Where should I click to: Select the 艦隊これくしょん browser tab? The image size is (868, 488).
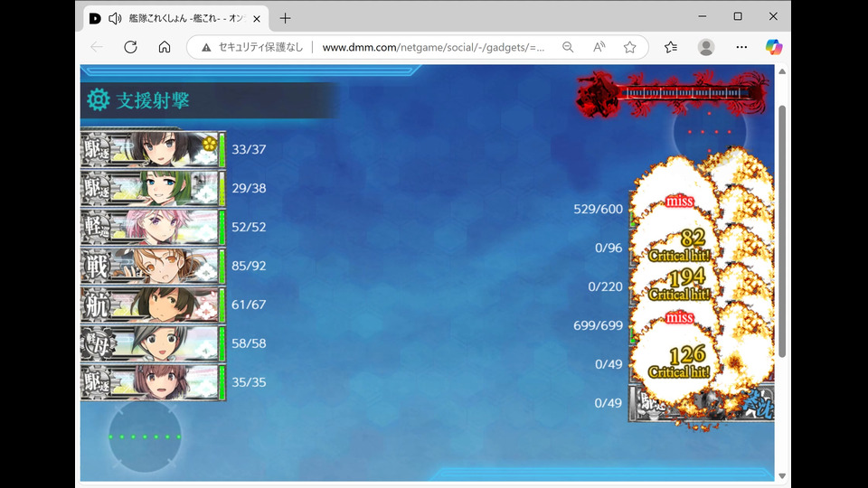[x=176, y=18]
